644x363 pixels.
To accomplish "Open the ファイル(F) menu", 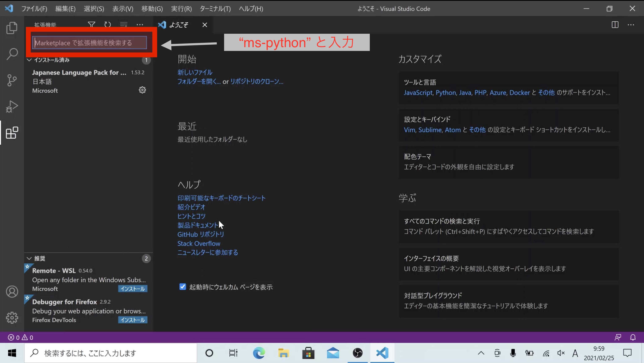I will [34, 9].
